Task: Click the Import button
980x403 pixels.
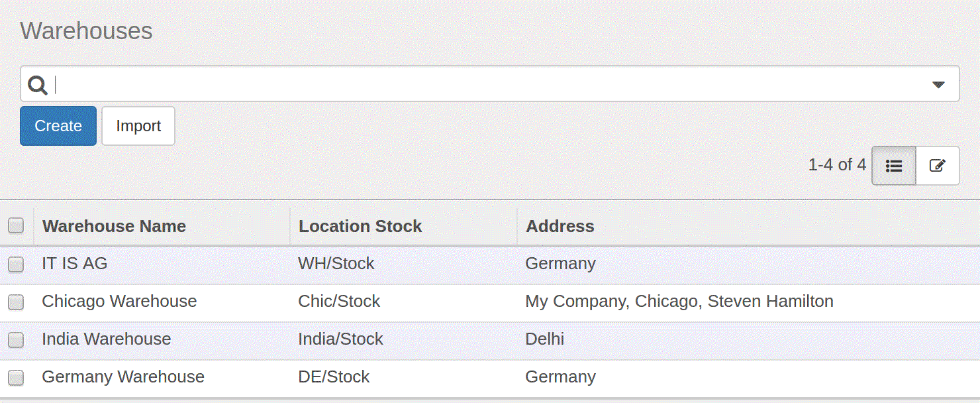Action: click(x=138, y=126)
